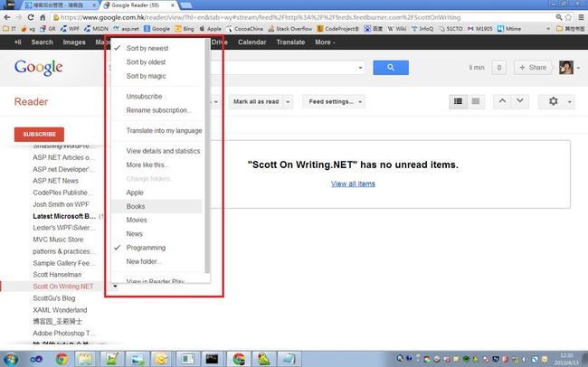The image size is (588, 367).
Task: Open the Chrome home page button
Action: coord(43,17)
